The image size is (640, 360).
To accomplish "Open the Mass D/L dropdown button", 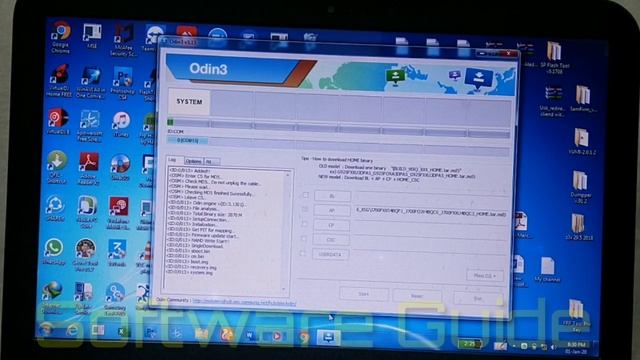I will pyautogui.click(x=484, y=276).
